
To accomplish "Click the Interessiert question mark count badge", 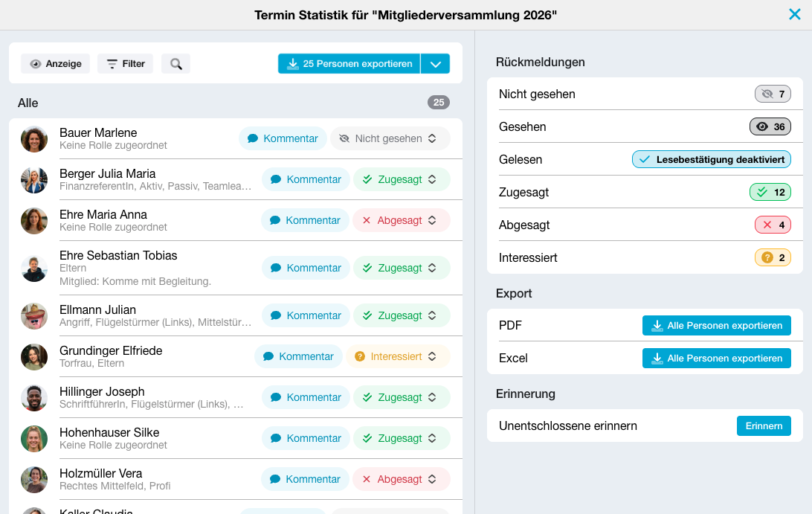I will pos(772,257).
